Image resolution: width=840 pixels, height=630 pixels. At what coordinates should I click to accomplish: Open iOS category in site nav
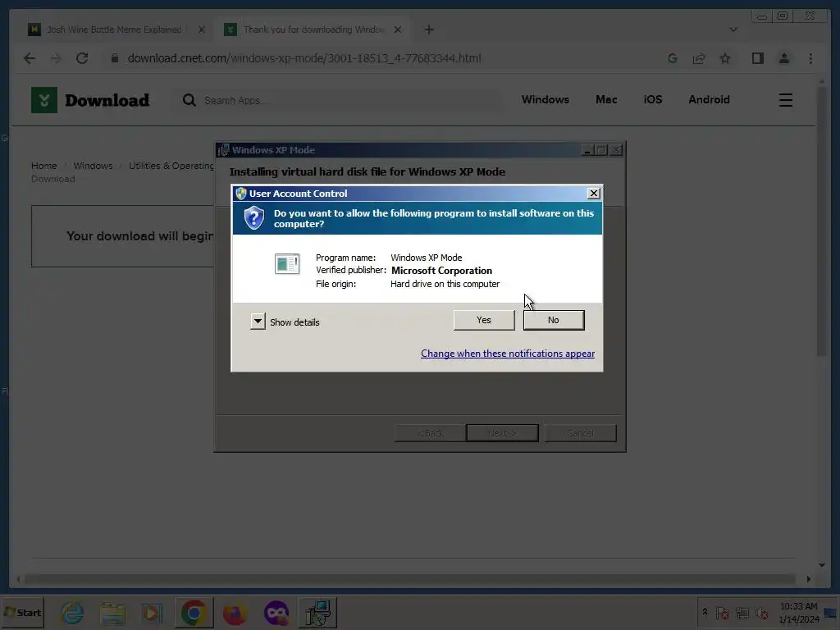point(652,99)
